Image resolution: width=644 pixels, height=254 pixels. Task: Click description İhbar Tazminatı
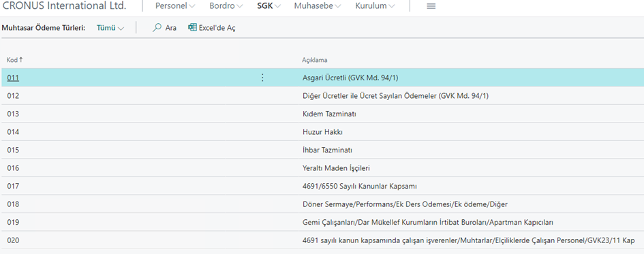(x=327, y=150)
